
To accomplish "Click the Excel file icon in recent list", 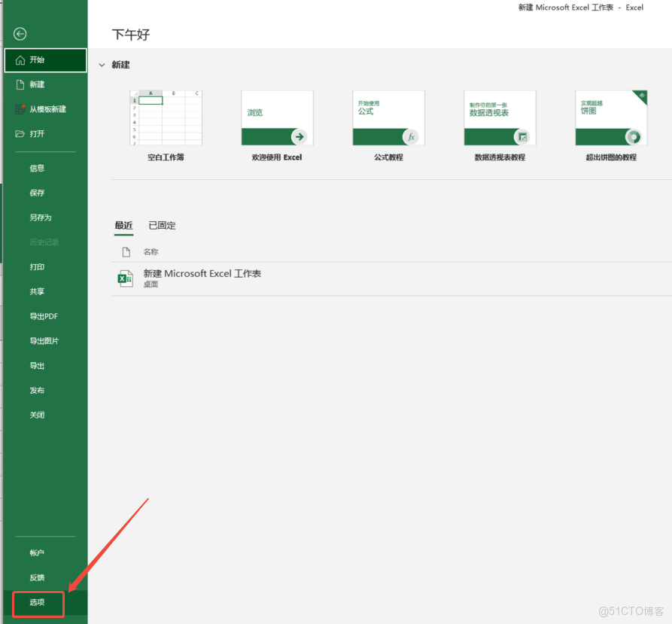I will (x=125, y=279).
